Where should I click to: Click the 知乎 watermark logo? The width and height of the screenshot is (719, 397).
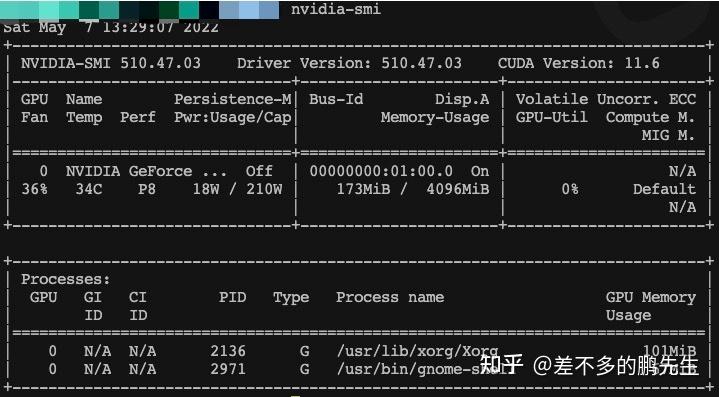pyautogui.click(x=501, y=365)
